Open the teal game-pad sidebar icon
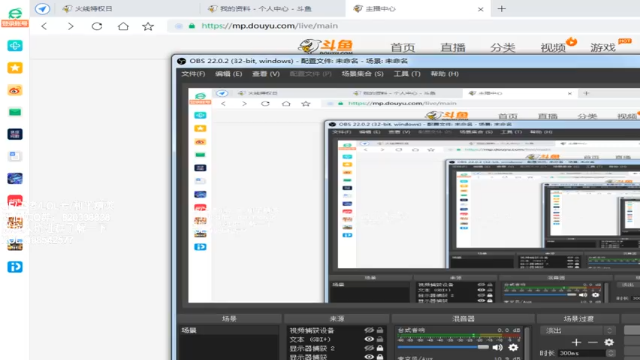The width and height of the screenshot is (640, 360). tap(15, 45)
